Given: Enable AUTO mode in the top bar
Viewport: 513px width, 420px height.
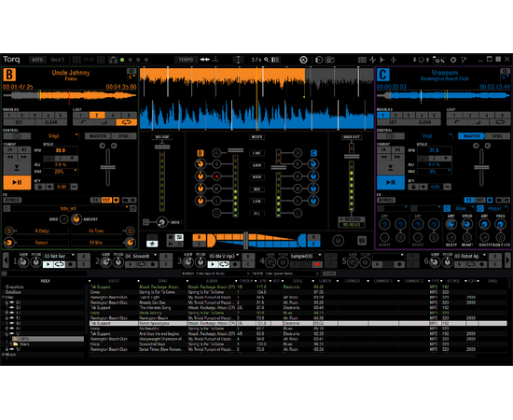Looking at the screenshot, I should click(37, 60).
